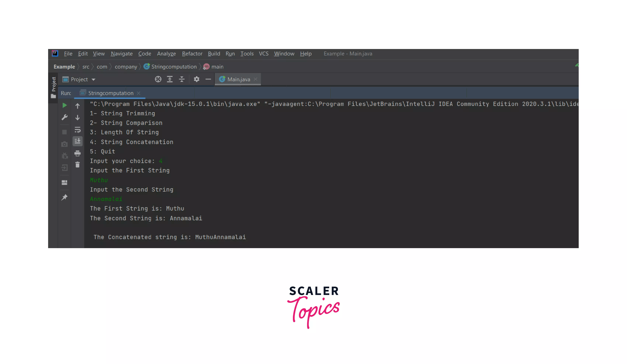Expand all nodes in Project panel
The image size is (627, 364).
tap(170, 79)
